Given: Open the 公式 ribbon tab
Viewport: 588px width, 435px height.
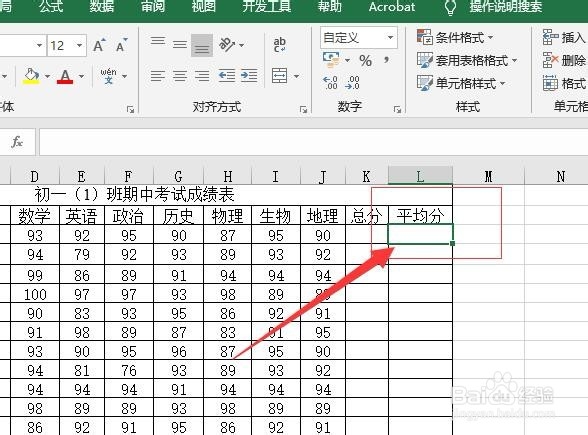Looking at the screenshot, I should [51, 6].
